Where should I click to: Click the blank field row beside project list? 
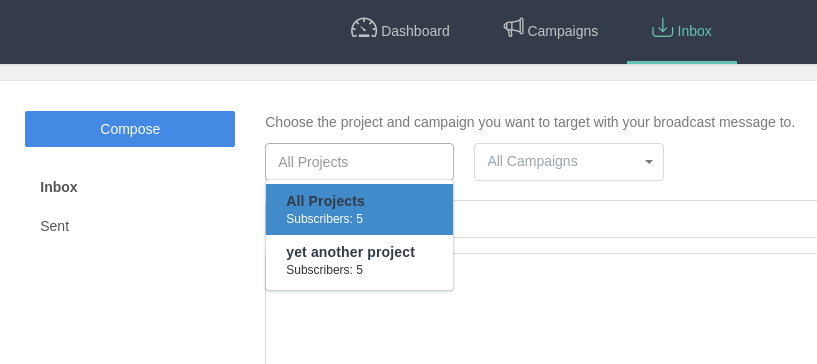coord(635,219)
